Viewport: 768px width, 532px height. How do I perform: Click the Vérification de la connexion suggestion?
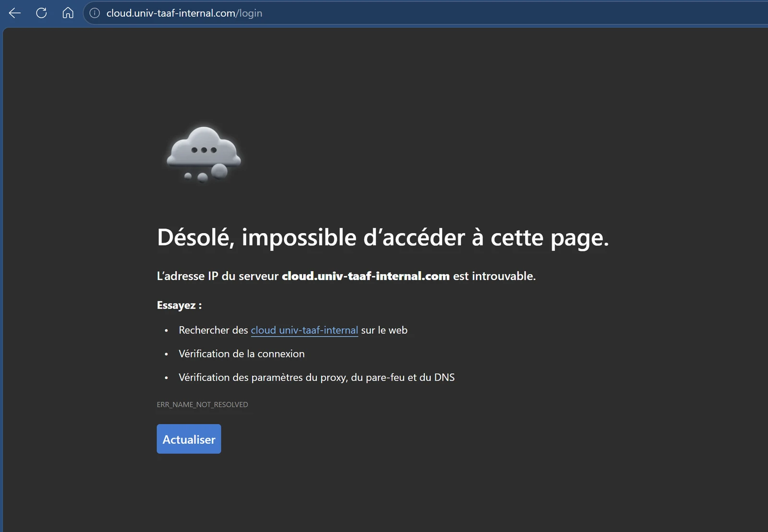(x=241, y=354)
